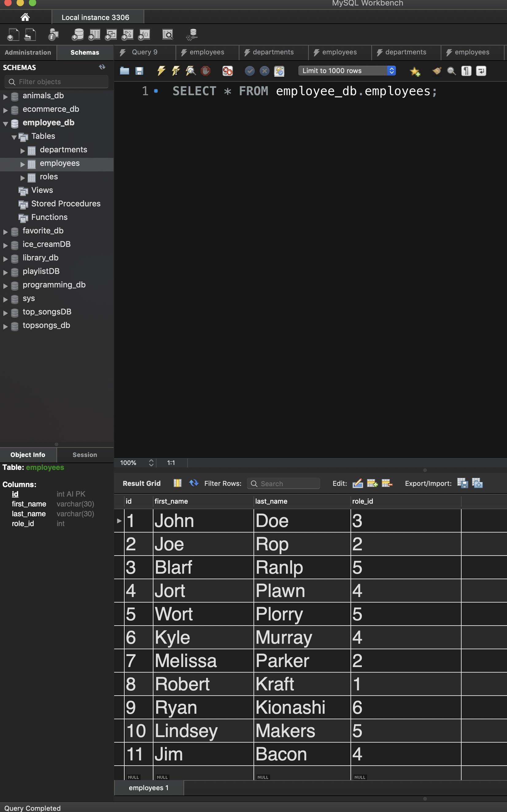This screenshot has height=812, width=507.
Task: Select the Explain Plan magnifier icon
Action: click(x=191, y=71)
